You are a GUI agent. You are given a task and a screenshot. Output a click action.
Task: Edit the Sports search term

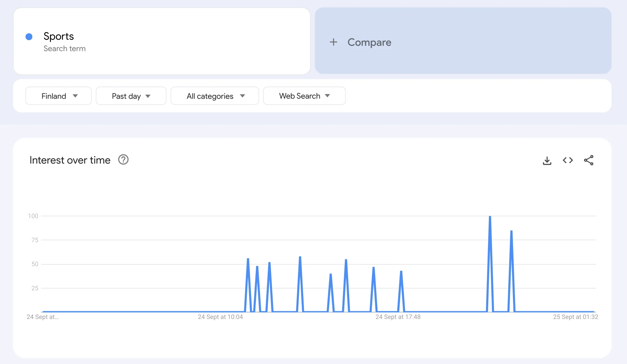pyautogui.click(x=162, y=41)
